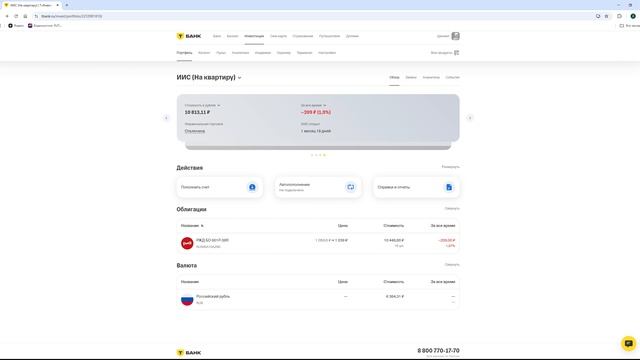Click the 'Пополнить счет' action card
Screen dimensions: 640x360
coord(220,187)
